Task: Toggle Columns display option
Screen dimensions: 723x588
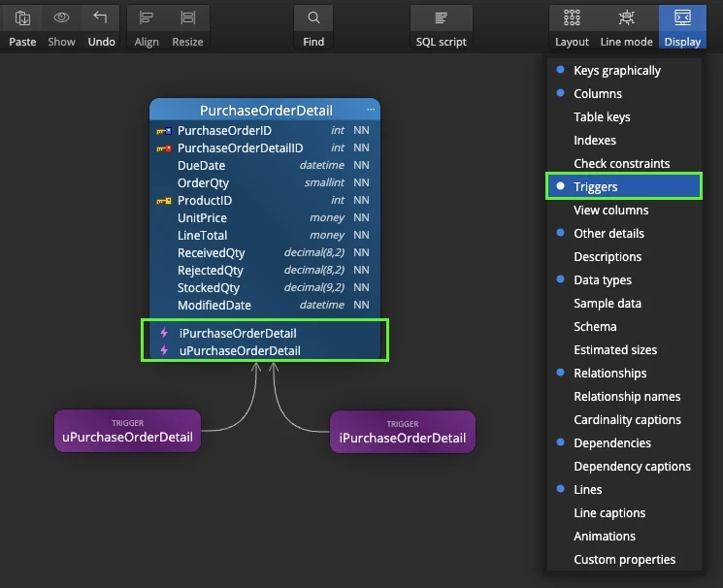Action: [x=624, y=93]
